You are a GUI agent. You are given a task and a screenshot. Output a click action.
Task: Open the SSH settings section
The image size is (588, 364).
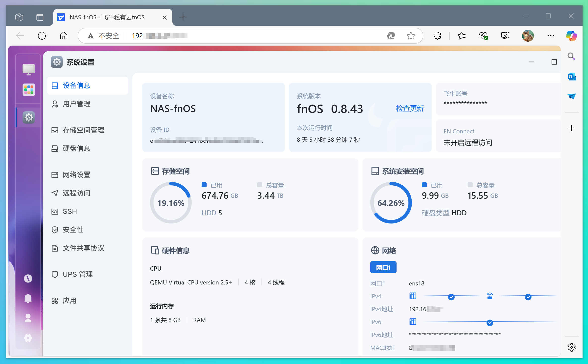[70, 211]
